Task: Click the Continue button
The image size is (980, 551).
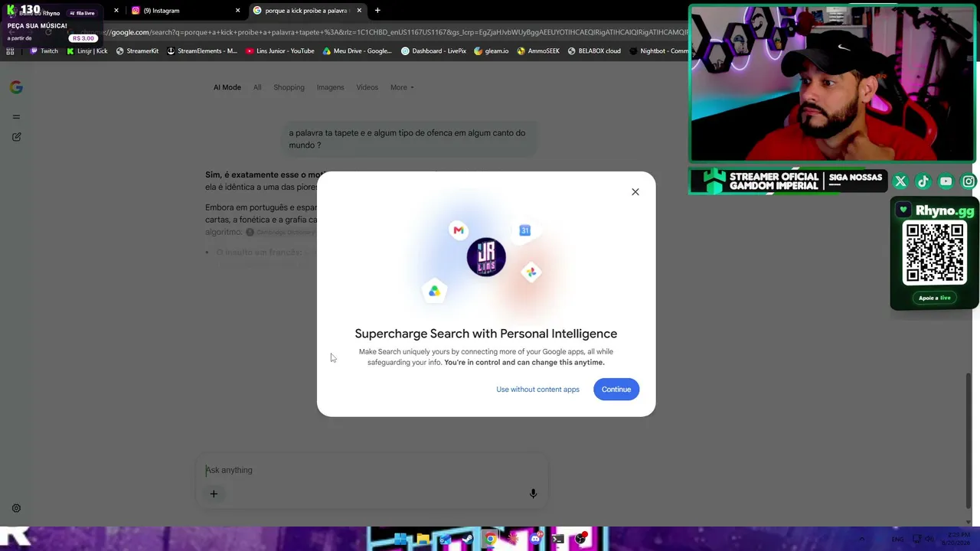Action: pyautogui.click(x=616, y=390)
